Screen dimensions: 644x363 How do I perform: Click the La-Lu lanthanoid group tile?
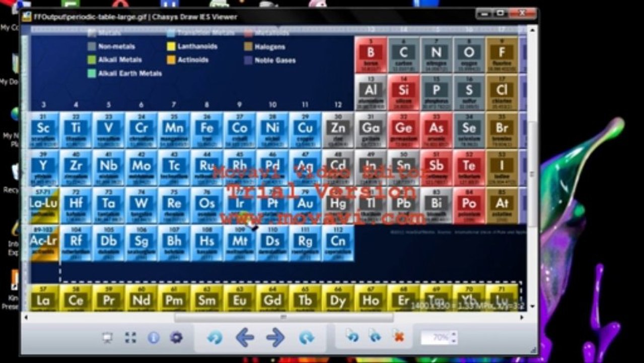pyautogui.click(x=43, y=206)
